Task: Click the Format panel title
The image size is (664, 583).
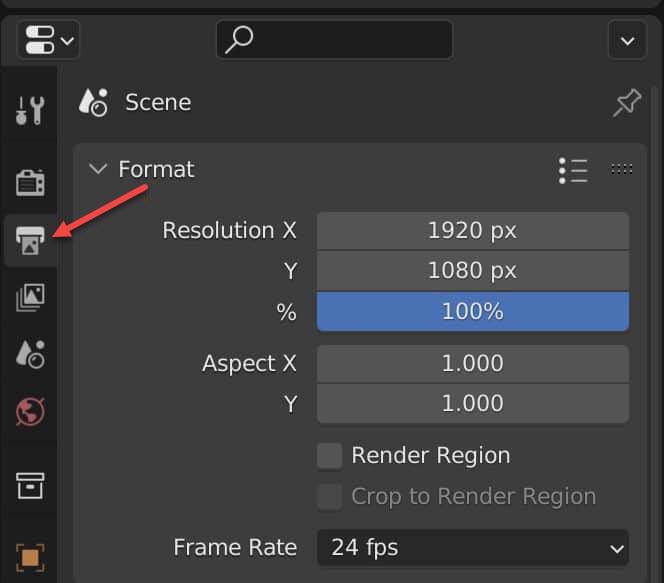Action: [156, 169]
